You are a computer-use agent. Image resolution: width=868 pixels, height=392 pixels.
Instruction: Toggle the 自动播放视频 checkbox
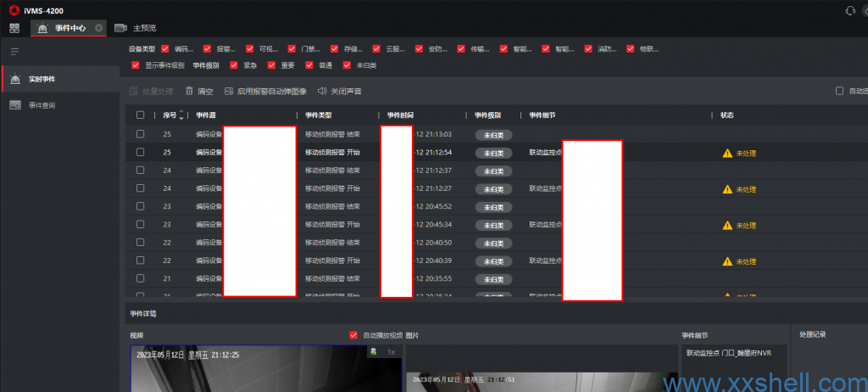tap(353, 335)
